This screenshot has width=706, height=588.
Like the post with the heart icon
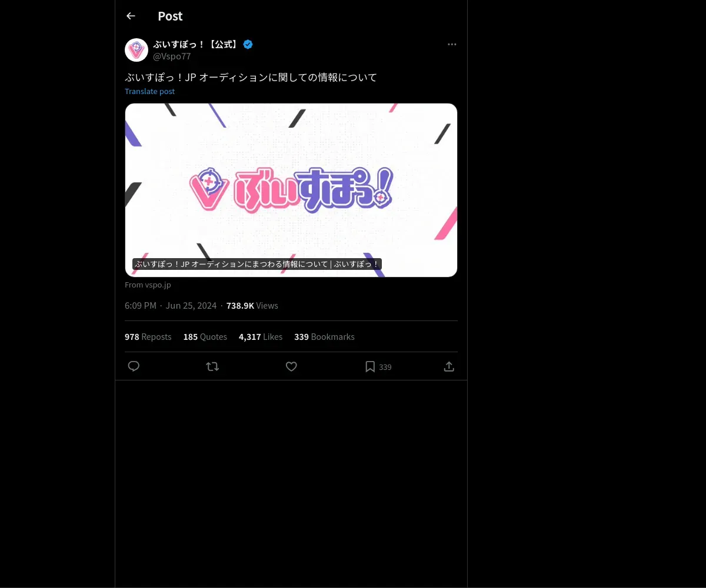[291, 366]
